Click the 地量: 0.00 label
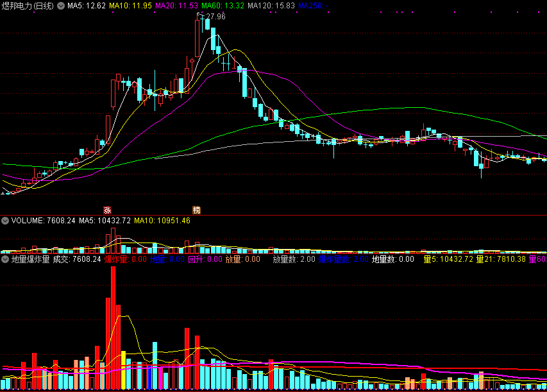The height and width of the screenshot is (392, 547). 167,259
